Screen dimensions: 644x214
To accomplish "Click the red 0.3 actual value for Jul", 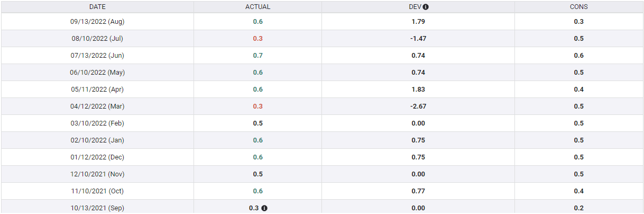I will (257, 39).
